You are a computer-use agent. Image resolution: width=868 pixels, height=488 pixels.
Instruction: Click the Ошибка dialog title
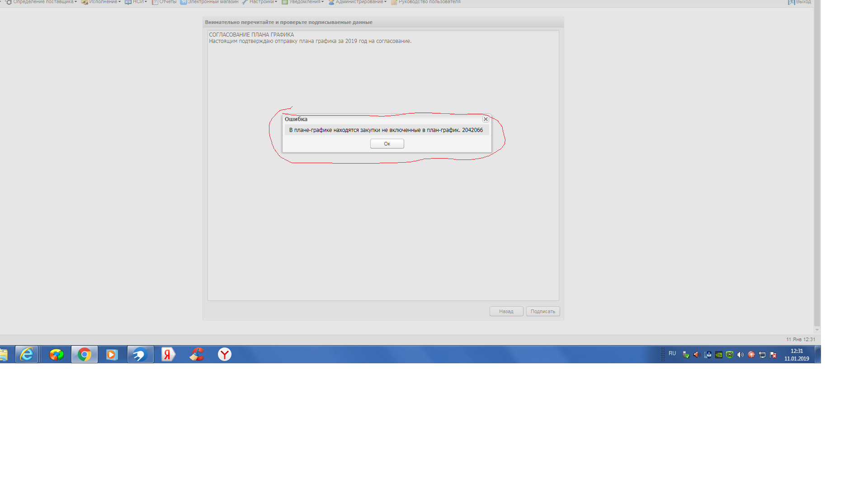[296, 119]
